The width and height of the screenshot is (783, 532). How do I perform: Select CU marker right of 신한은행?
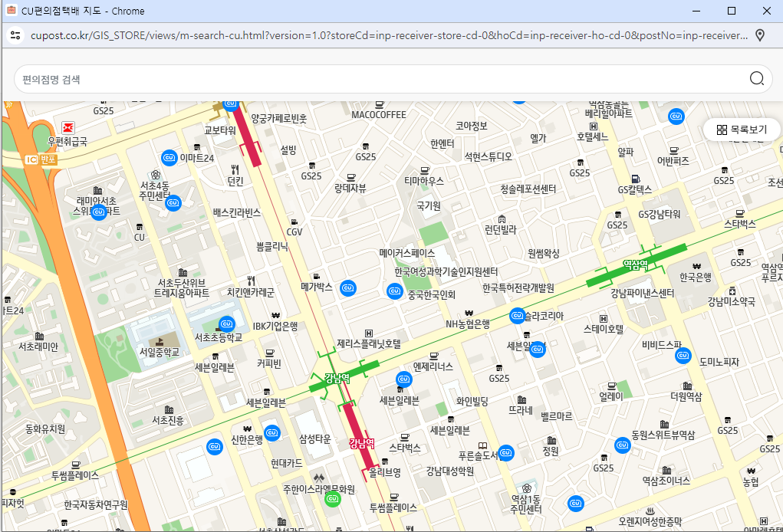271,432
